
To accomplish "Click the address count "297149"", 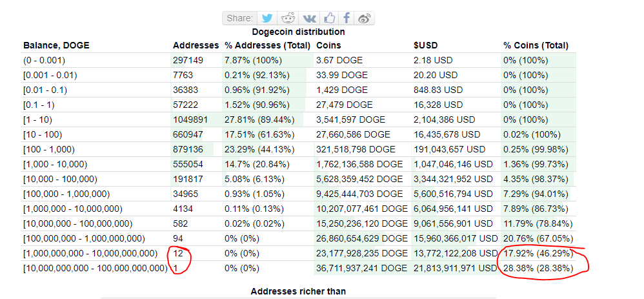I will coord(188,61).
